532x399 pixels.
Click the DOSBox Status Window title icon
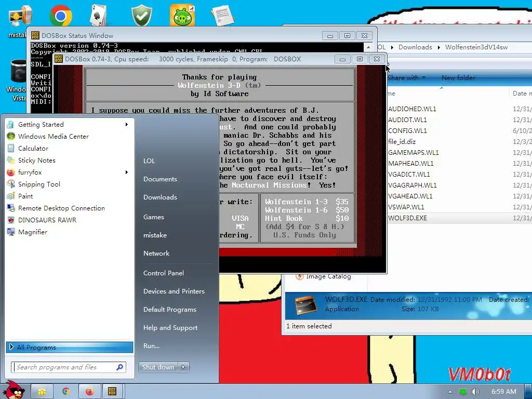(x=35, y=36)
